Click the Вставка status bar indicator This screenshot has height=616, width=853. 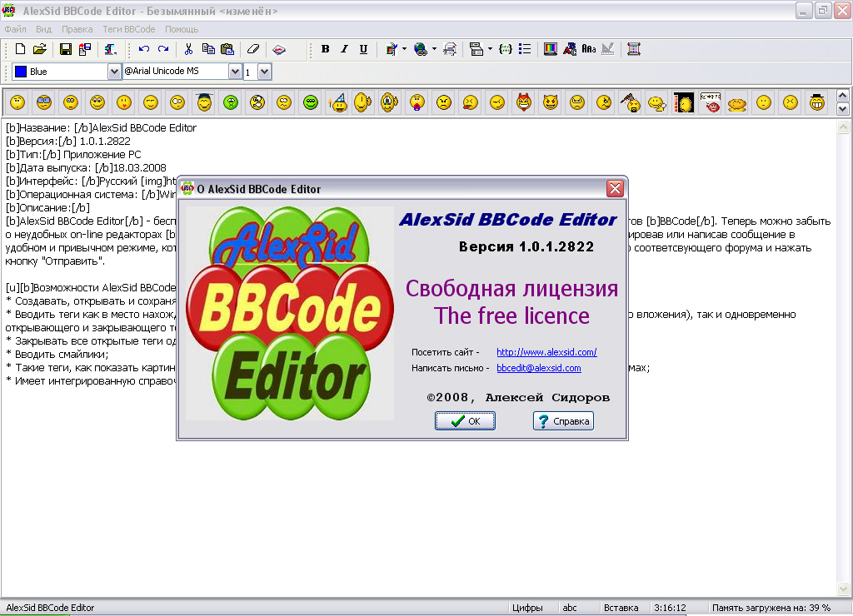coord(621,608)
